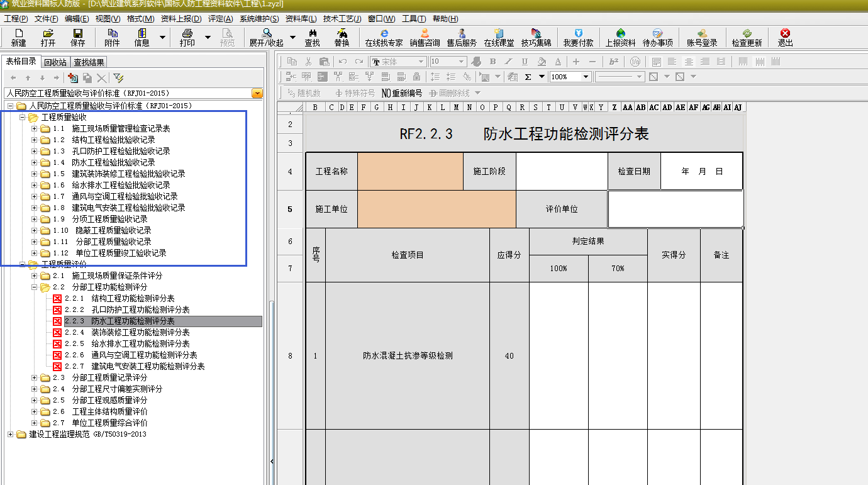The image size is (868, 485).
Task: Expand 建设工程监理规范 GB/T50319-2013 node
Action: [x=11, y=434]
